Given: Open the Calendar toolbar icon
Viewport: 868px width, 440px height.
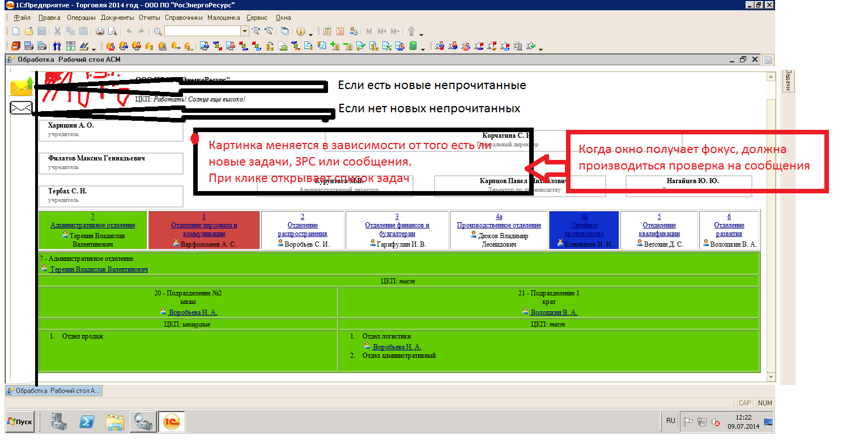Looking at the screenshot, I should [341, 32].
